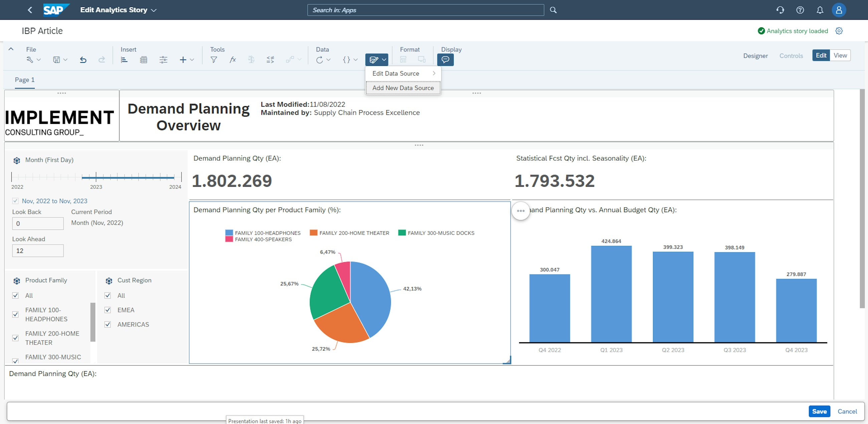The image size is (868, 424).
Task: Select the Chart insert icon
Action: [x=124, y=59]
